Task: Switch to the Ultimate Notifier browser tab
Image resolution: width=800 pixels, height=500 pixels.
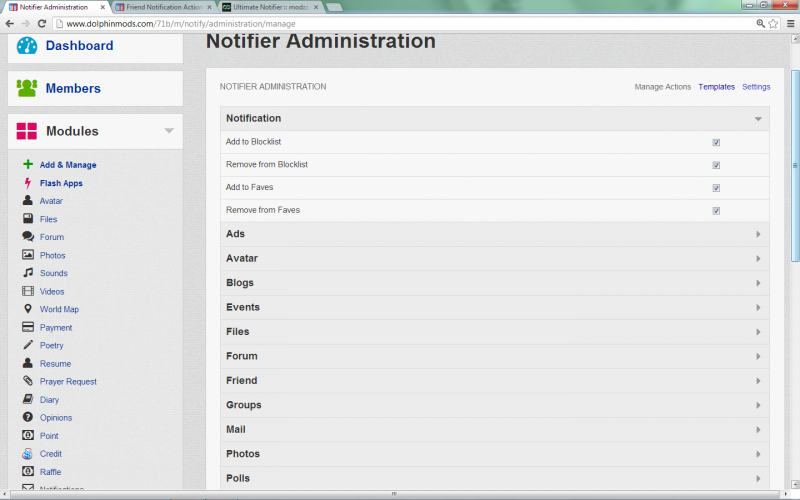Action: [270, 7]
